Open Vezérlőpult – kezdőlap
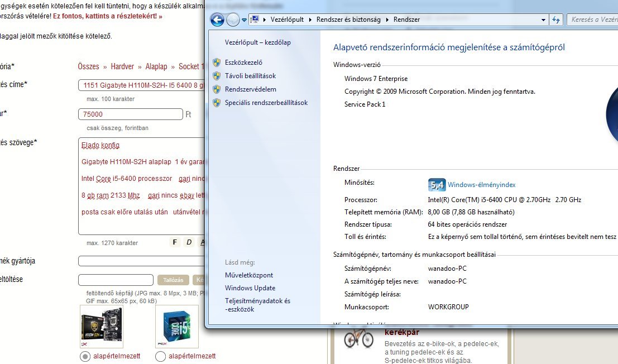The height and width of the screenshot is (364, 618). [x=258, y=42]
